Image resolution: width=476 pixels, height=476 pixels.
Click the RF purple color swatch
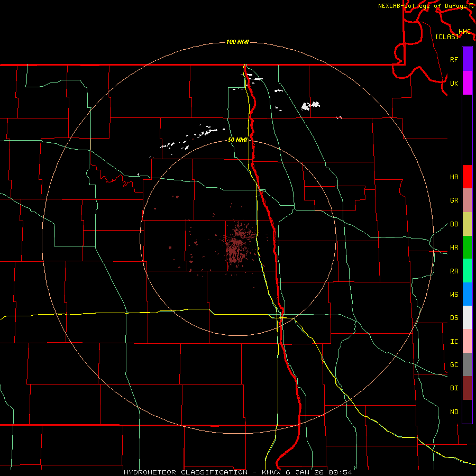pyautogui.click(x=467, y=59)
